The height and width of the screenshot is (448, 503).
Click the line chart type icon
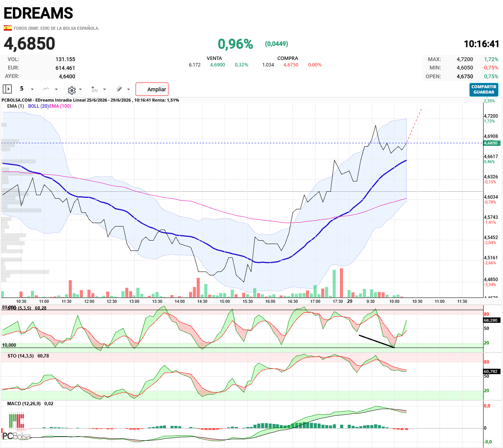pos(46,89)
